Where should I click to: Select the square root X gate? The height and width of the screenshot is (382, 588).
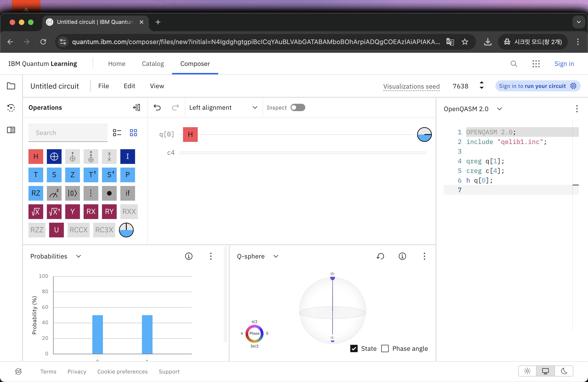pos(36,212)
